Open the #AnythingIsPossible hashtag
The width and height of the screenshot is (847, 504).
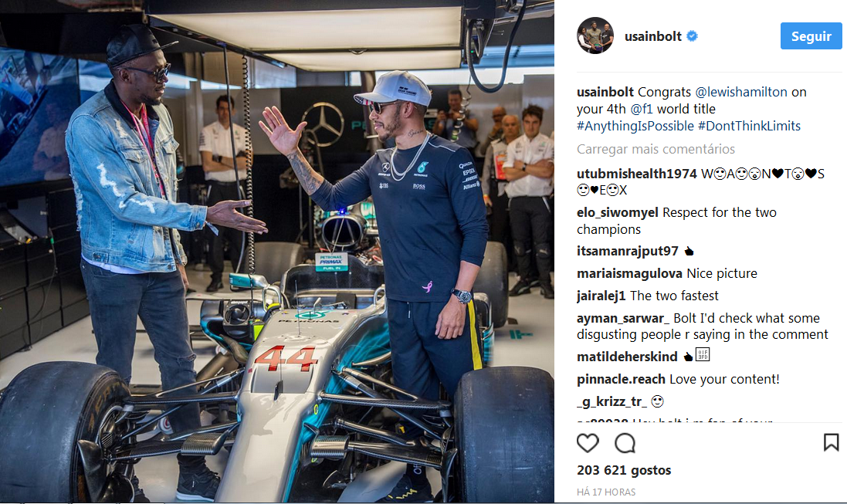point(635,127)
